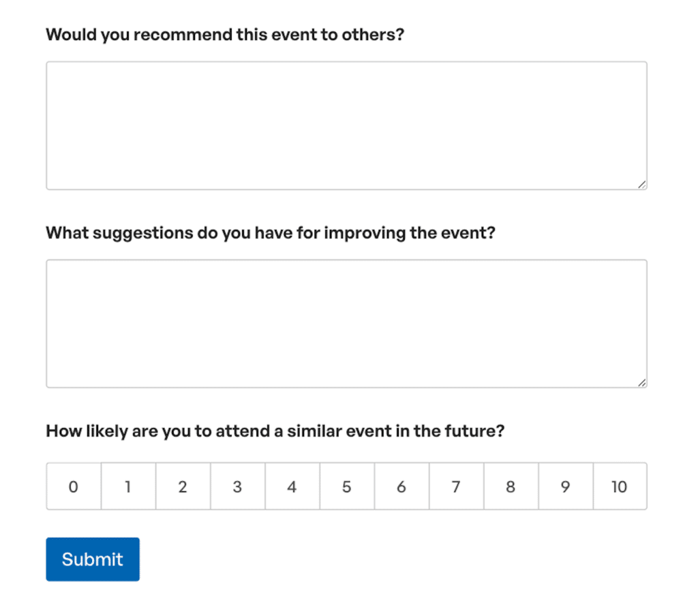Viewport: 698px width, 616px height.
Task: Select rating 0 on likelihood scale
Action: pyautogui.click(x=74, y=487)
